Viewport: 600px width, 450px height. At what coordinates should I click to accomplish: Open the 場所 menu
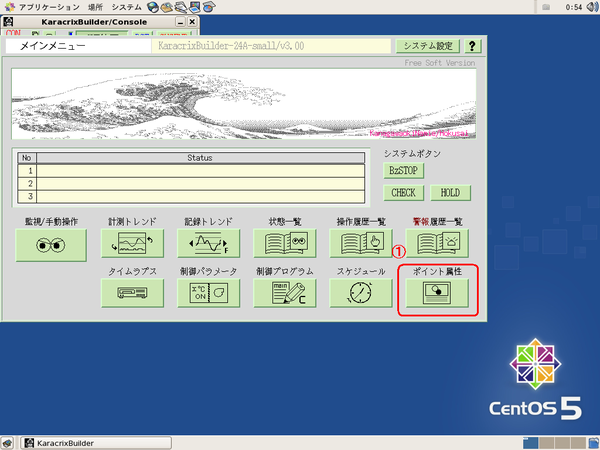(x=95, y=7)
